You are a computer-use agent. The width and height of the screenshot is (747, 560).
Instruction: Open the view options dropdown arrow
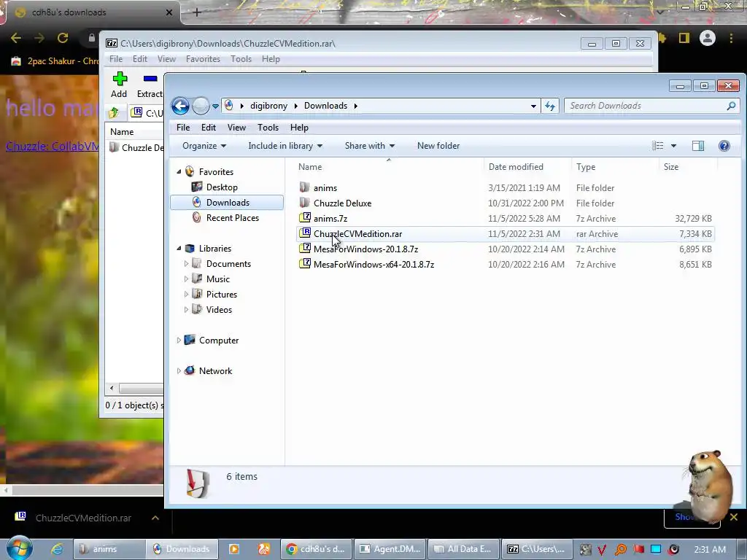(673, 146)
